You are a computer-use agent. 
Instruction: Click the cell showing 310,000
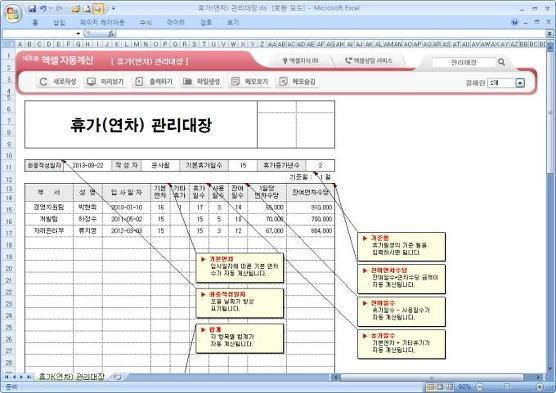[310, 207]
